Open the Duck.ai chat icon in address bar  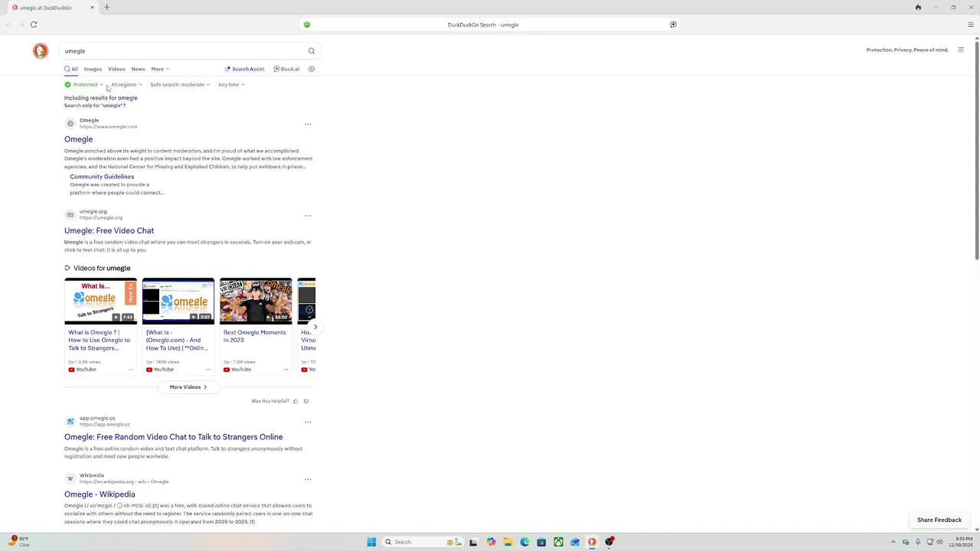pos(673,24)
